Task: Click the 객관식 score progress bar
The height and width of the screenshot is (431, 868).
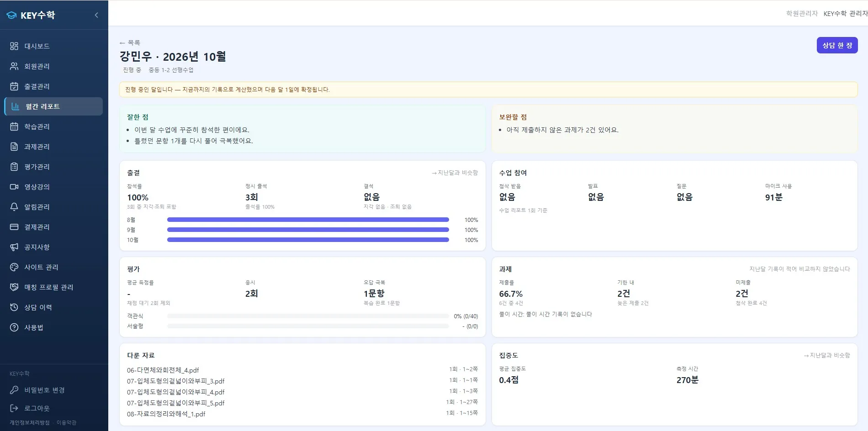Action: pyautogui.click(x=308, y=316)
